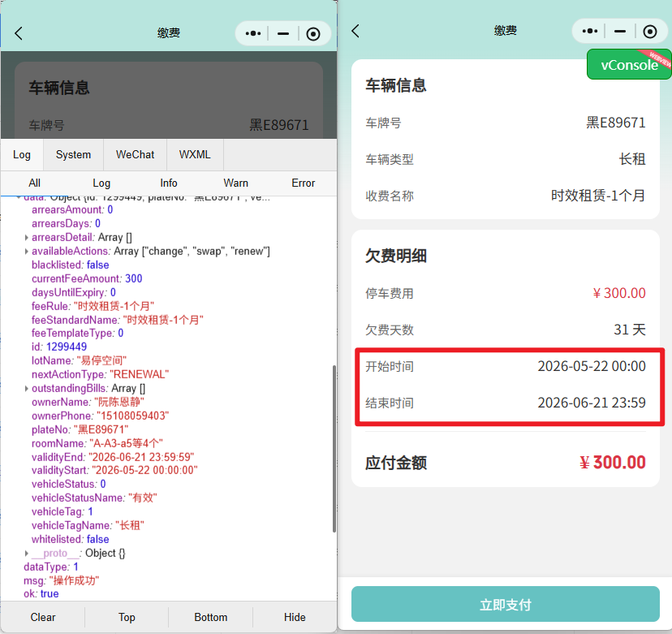Open the green vConsole button
Screen dimensions: 672x634
[x=629, y=64]
